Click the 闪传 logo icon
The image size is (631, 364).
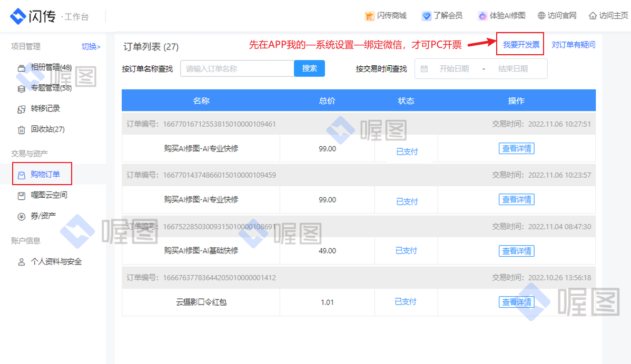pos(18,16)
